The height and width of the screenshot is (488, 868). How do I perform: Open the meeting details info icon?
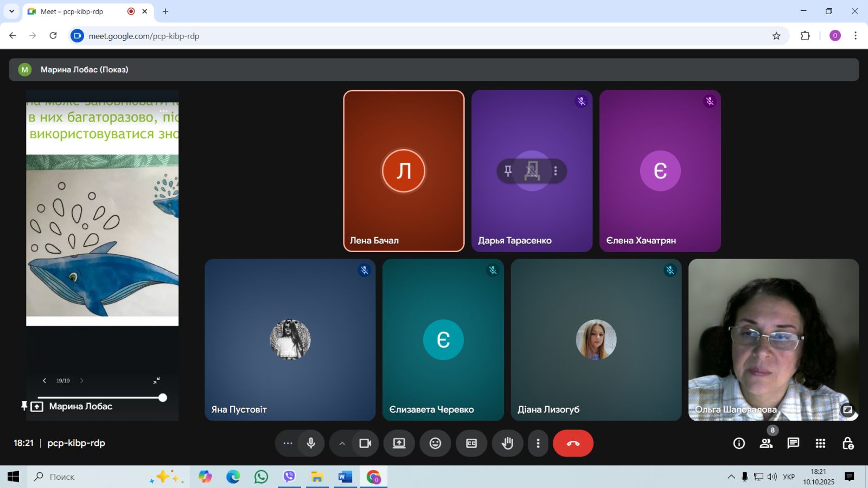pyautogui.click(x=739, y=444)
